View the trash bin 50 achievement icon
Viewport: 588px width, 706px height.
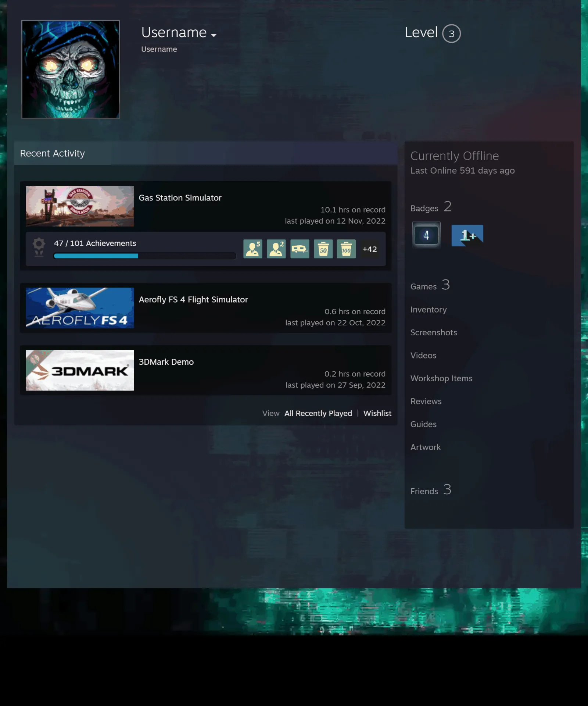(323, 249)
